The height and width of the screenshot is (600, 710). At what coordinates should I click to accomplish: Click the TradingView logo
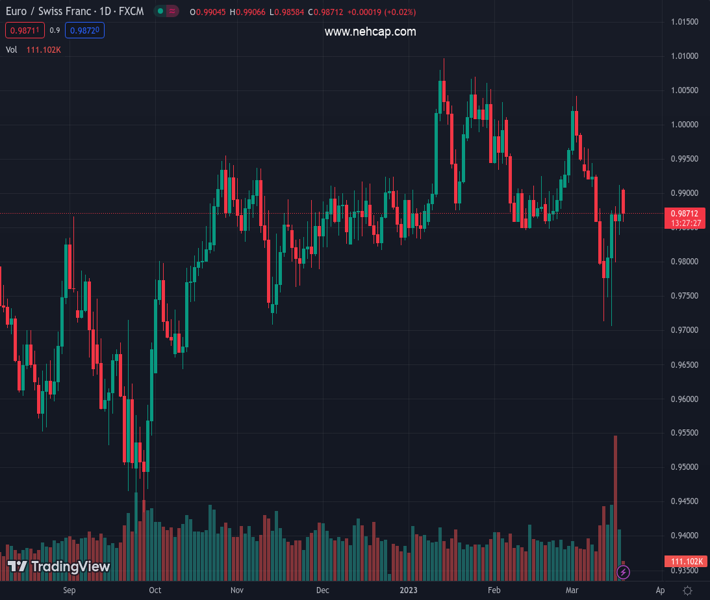[x=58, y=567]
